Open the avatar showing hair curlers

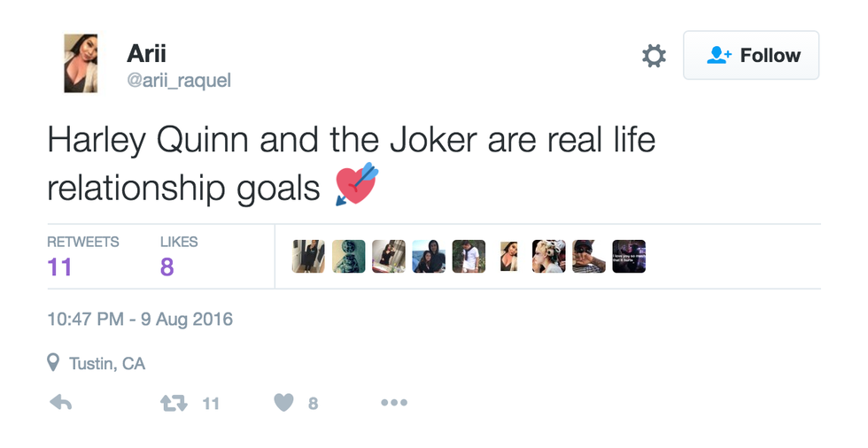pyautogui.click(x=548, y=257)
